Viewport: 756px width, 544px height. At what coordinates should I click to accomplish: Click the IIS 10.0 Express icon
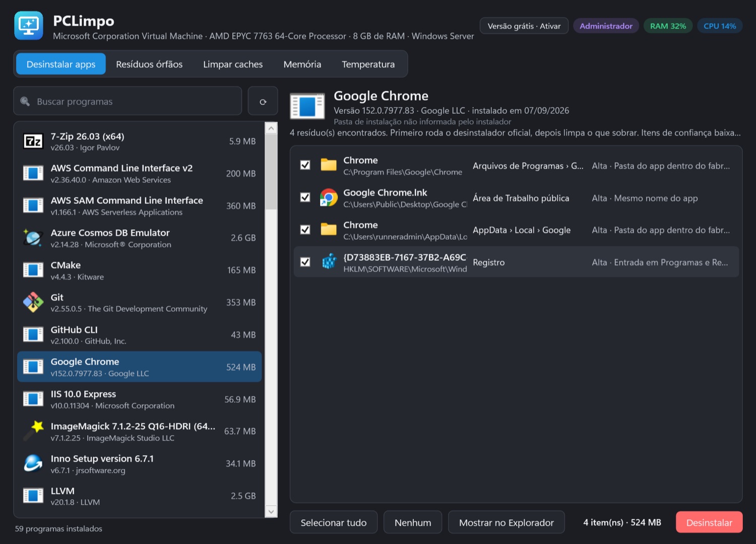pyautogui.click(x=33, y=399)
